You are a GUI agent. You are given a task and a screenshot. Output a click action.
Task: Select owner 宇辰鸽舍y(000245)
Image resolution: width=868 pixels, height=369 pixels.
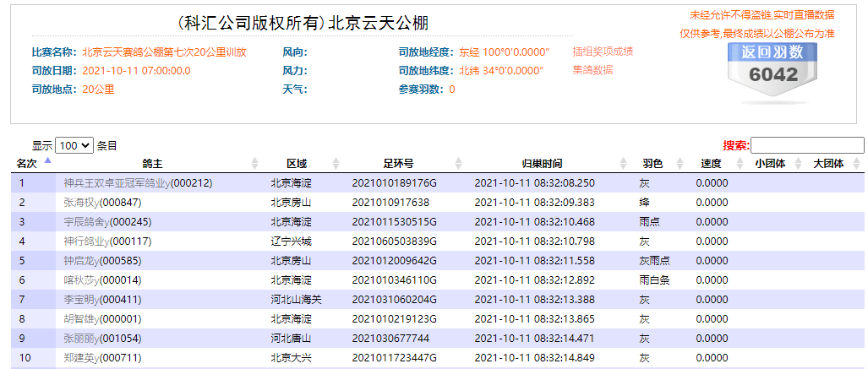106,222
